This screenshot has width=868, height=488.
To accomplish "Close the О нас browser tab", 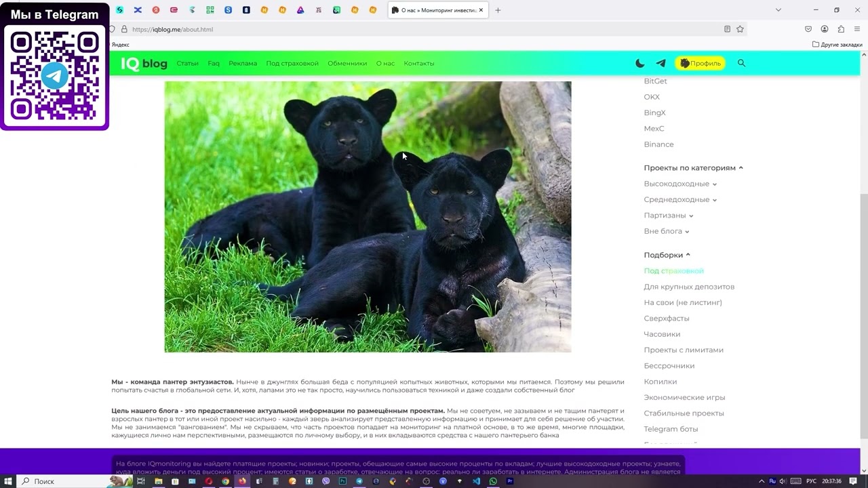I will 481,10.
